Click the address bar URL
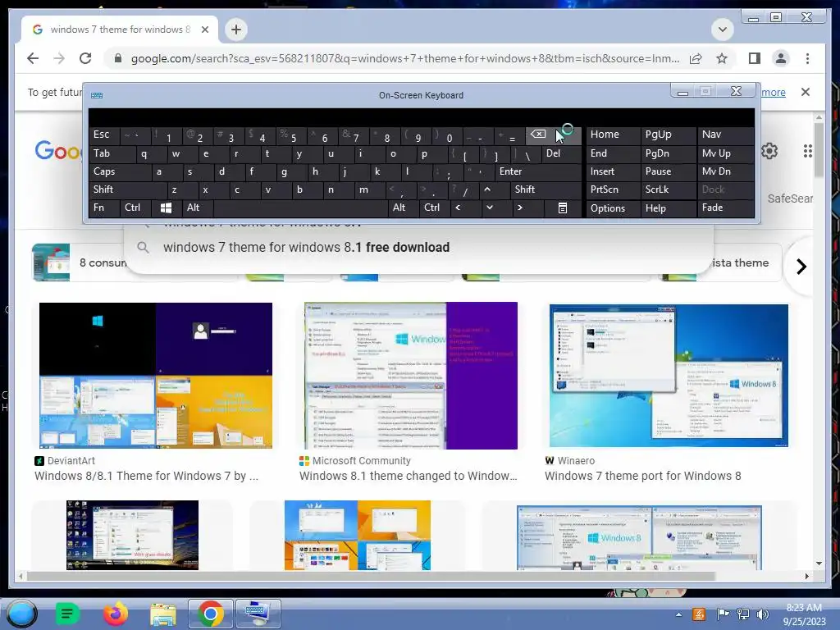 point(405,58)
